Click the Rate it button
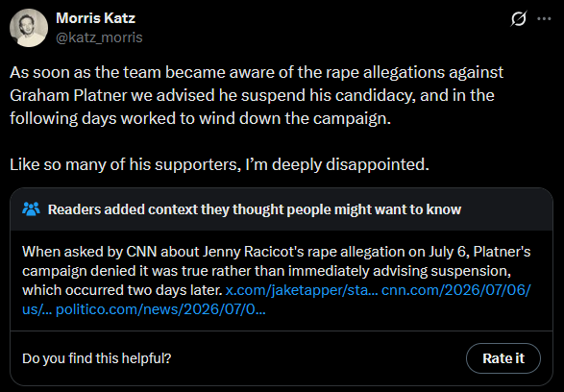The width and height of the screenshot is (564, 392). [503, 358]
